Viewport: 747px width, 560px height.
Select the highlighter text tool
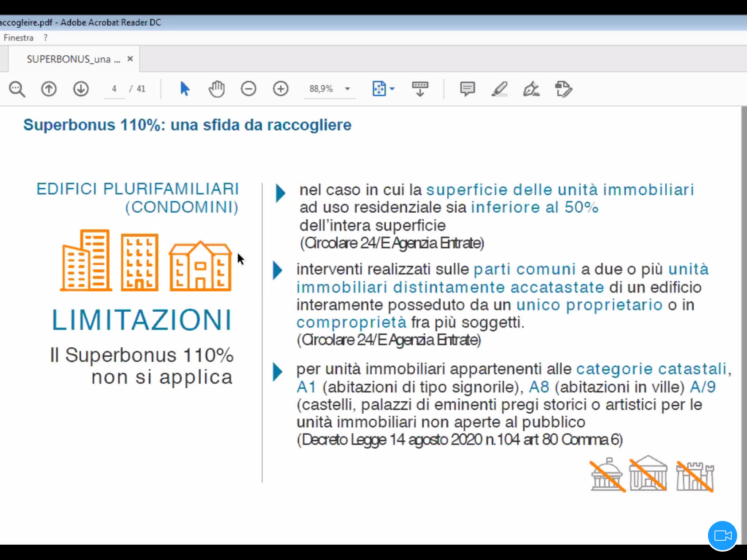click(x=499, y=89)
